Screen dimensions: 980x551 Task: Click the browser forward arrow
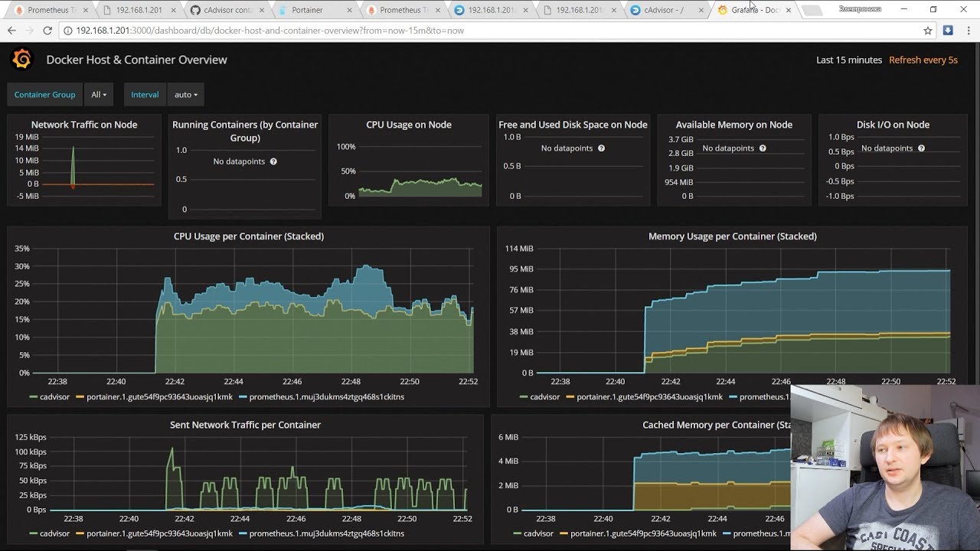tap(29, 31)
